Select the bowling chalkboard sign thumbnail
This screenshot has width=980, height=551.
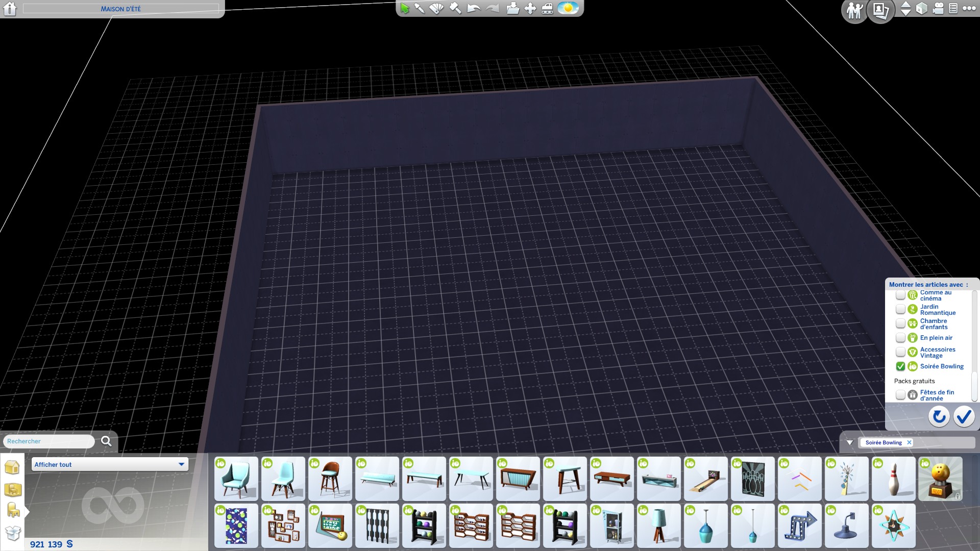click(x=330, y=525)
